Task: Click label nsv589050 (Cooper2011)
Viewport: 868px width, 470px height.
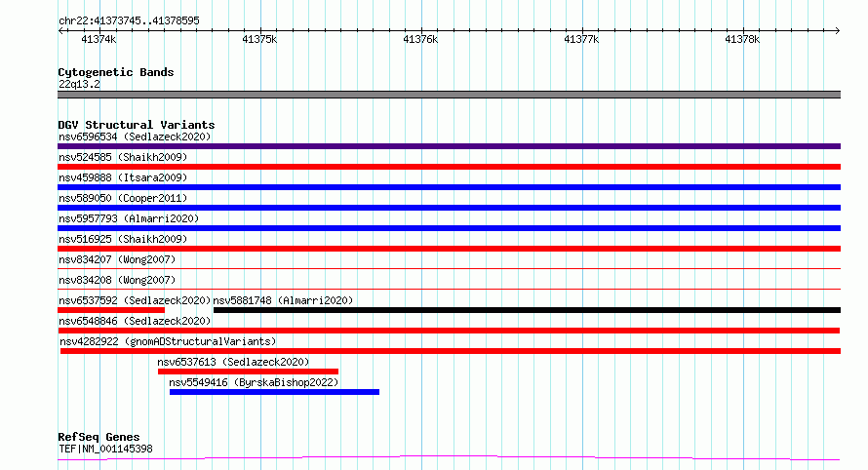Action: click(x=123, y=198)
